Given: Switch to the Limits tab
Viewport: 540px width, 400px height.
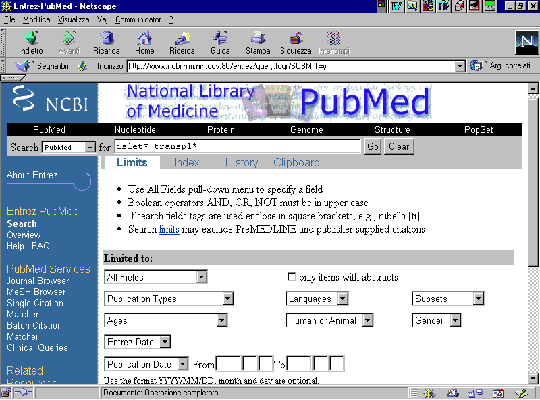Looking at the screenshot, I should pyautogui.click(x=132, y=162).
